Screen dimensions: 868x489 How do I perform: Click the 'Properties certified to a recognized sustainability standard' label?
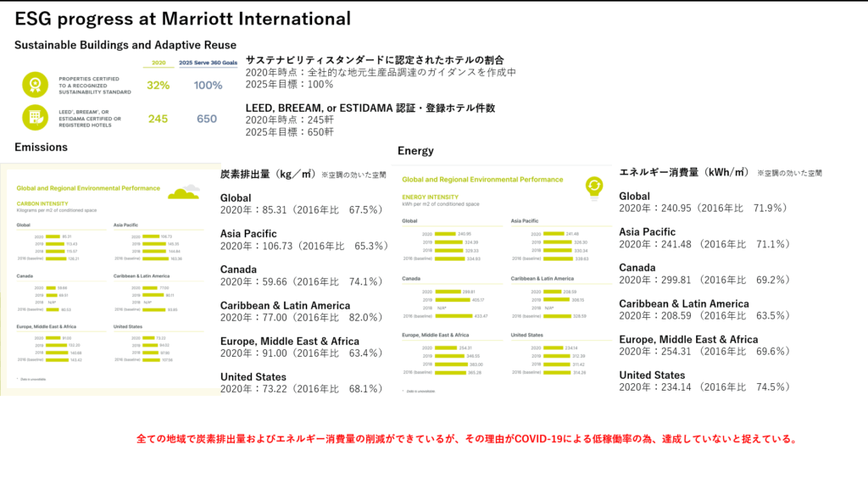point(95,86)
